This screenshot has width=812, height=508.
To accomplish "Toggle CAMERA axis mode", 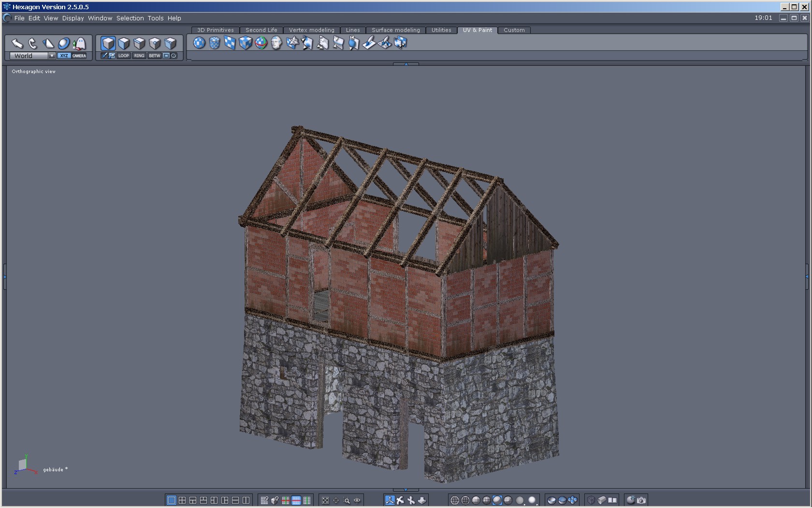I will 79,56.
